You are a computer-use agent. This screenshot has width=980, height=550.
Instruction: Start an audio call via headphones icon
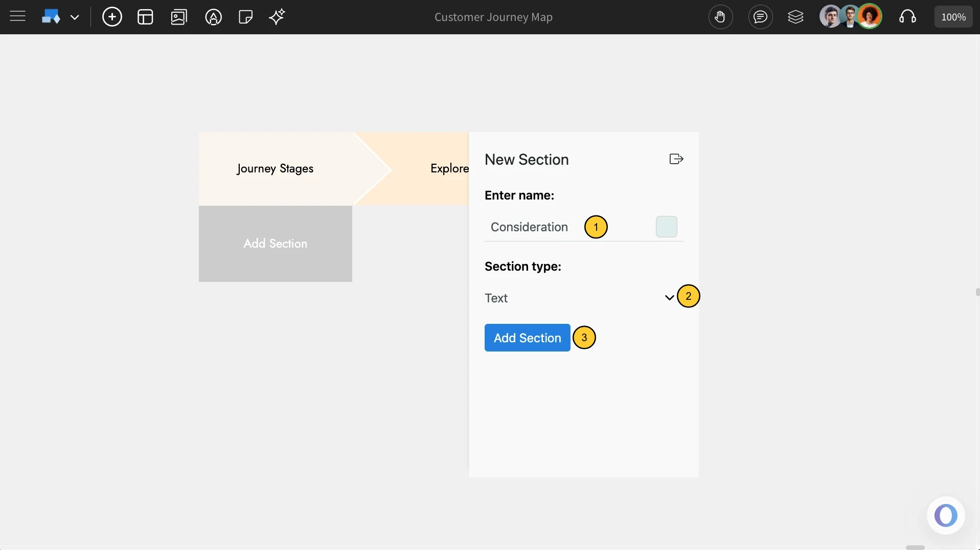(908, 17)
